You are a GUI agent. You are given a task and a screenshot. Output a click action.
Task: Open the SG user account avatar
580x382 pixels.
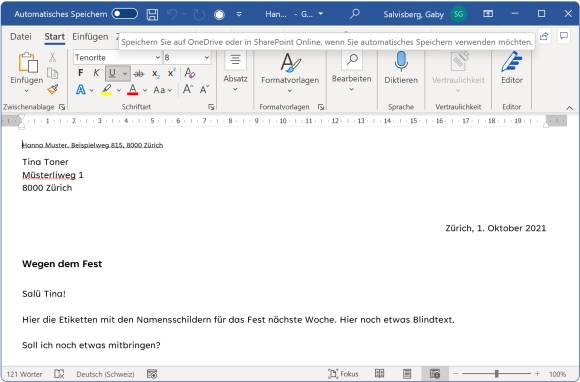[459, 14]
